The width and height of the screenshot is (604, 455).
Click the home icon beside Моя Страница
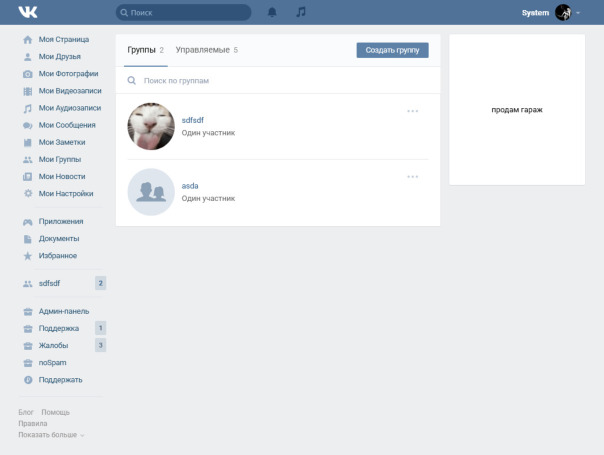[27, 40]
